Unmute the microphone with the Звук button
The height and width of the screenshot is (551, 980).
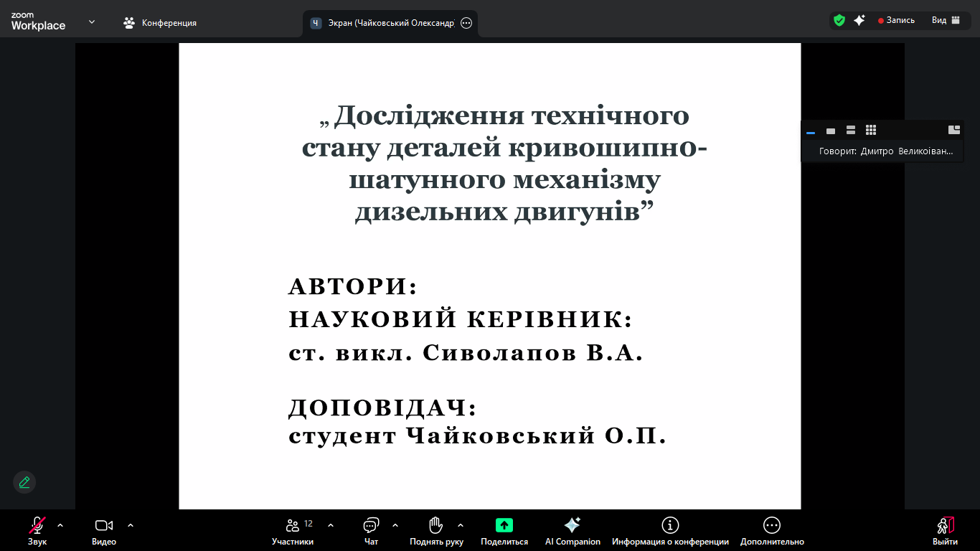click(x=37, y=531)
